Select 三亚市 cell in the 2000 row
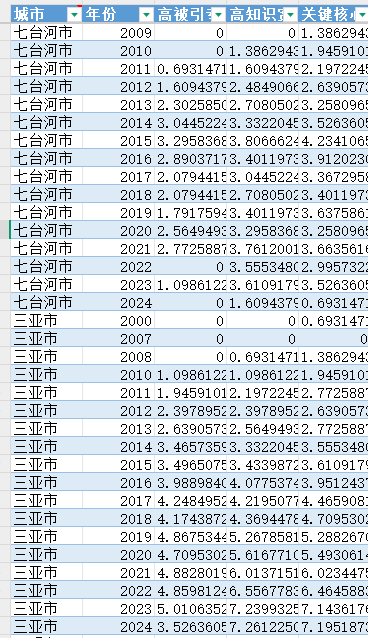Viewport: 368px width, 638px height. coord(46,319)
